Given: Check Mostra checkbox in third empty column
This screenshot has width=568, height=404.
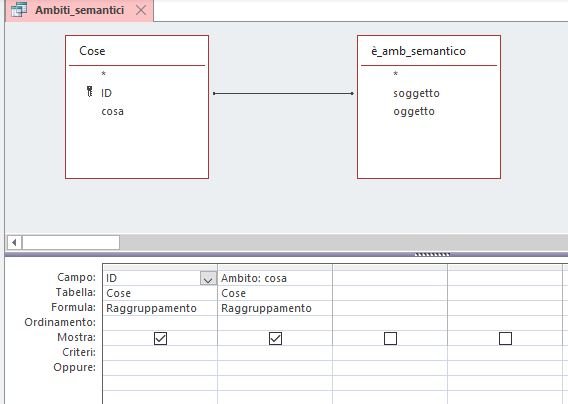Looking at the screenshot, I should pyautogui.click(x=390, y=338).
